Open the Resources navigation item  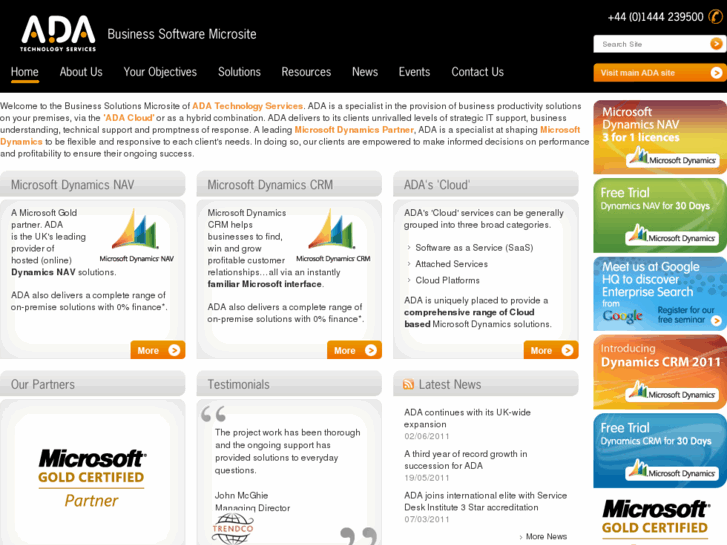pyautogui.click(x=306, y=72)
